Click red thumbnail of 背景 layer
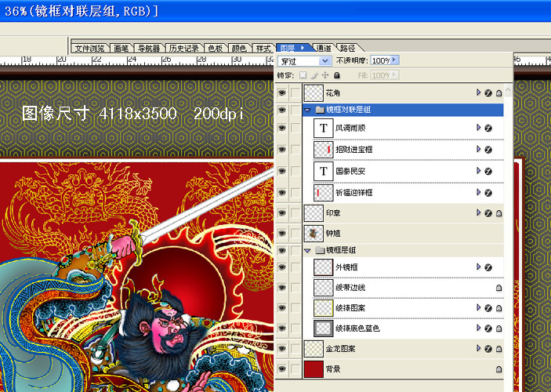This screenshot has width=551, height=392. (x=314, y=368)
